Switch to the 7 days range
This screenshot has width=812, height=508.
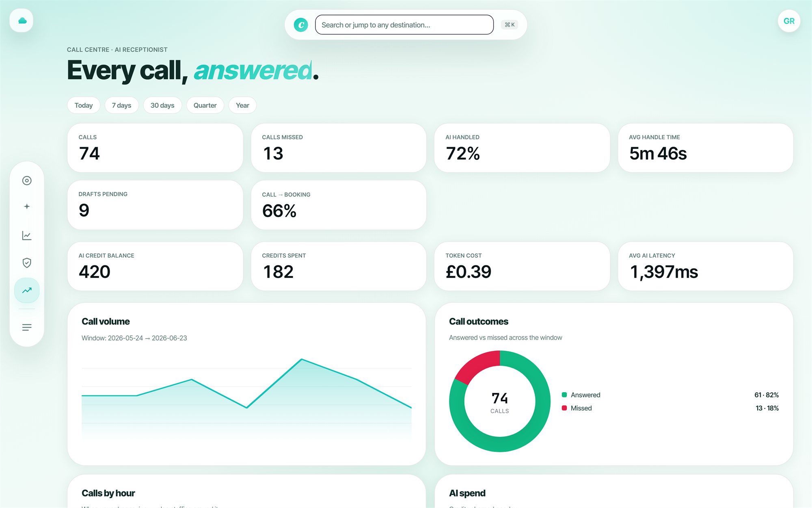point(121,105)
